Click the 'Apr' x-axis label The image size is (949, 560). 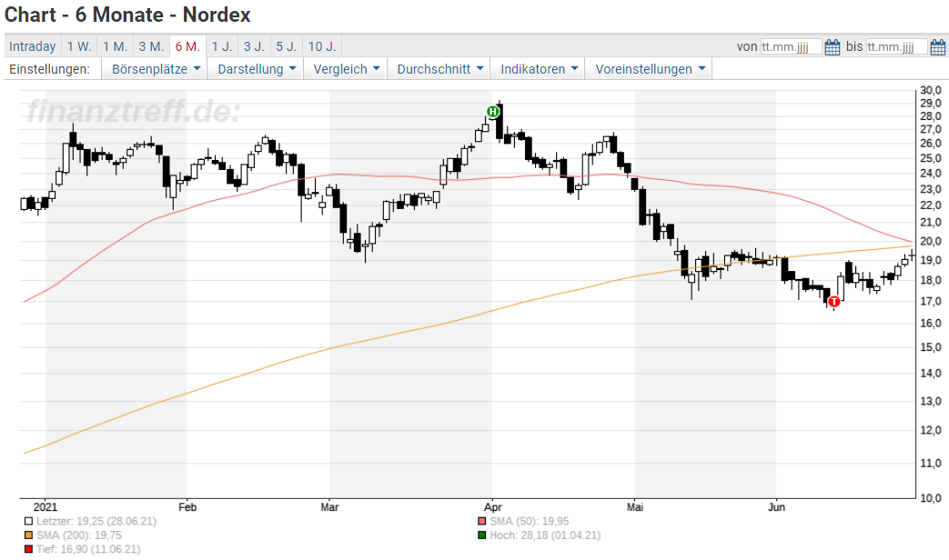pos(492,507)
